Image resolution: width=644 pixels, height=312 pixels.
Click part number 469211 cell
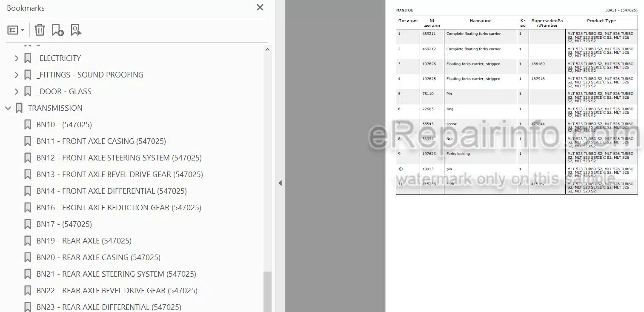click(429, 34)
